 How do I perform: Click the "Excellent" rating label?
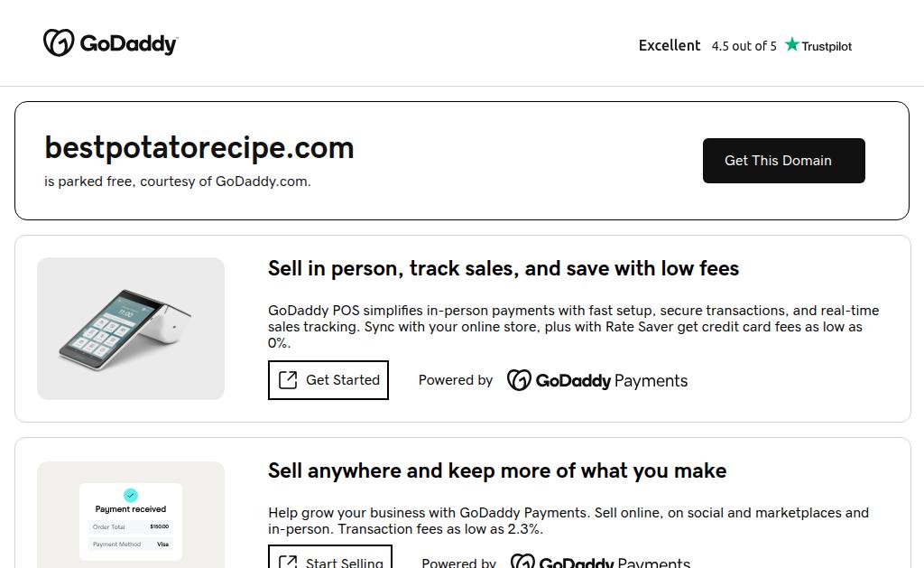tap(670, 45)
